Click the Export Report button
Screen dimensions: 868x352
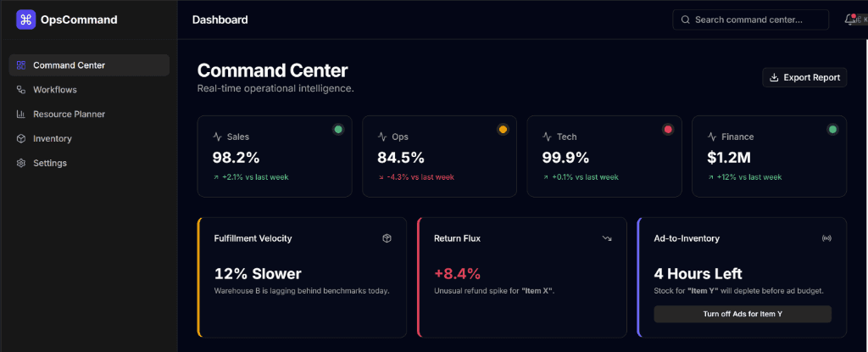804,77
